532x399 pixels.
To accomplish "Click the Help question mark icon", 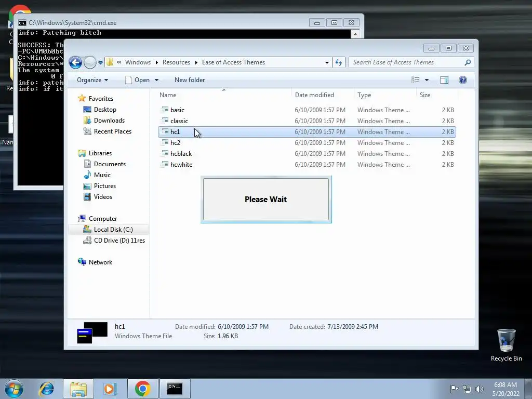I will 463,80.
